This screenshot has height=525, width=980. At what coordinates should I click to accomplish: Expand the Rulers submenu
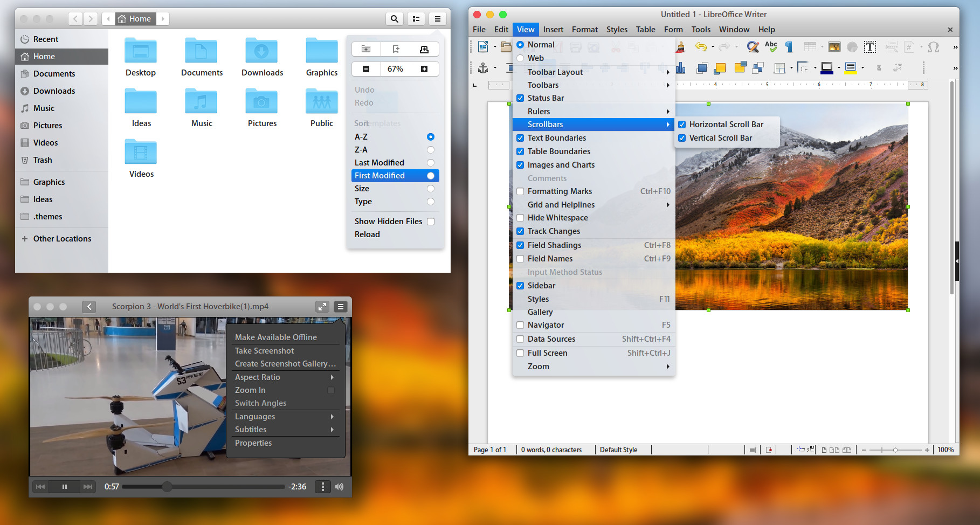pyautogui.click(x=593, y=112)
